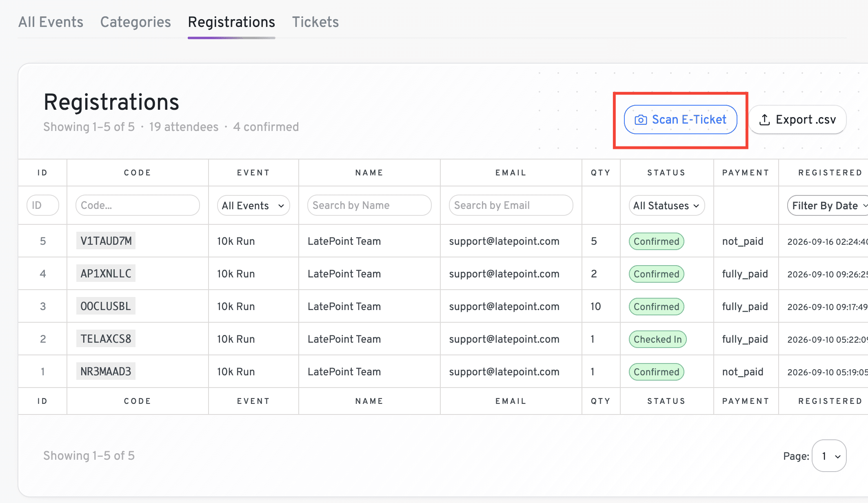The width and height of the screenshot is (868, 503).
Task: Click Confirmed badge in NR3MAAD3 row
Action: pyautogui.click(x=657, y=372)
